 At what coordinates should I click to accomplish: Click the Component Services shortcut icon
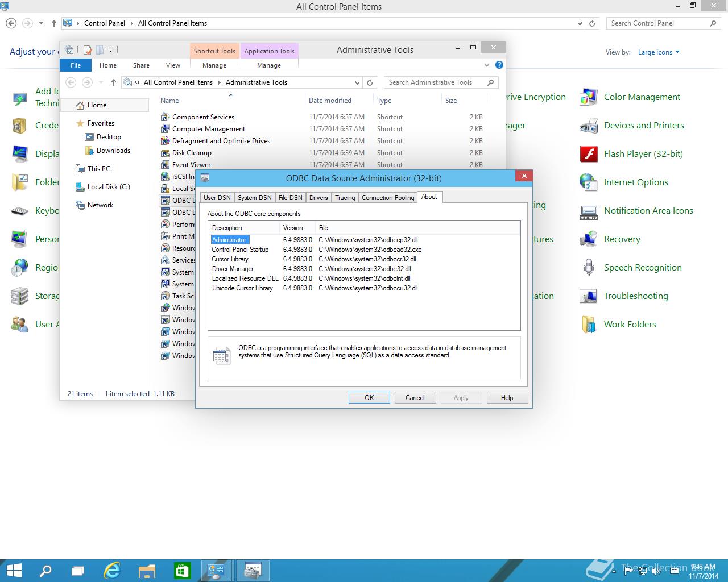165,117
